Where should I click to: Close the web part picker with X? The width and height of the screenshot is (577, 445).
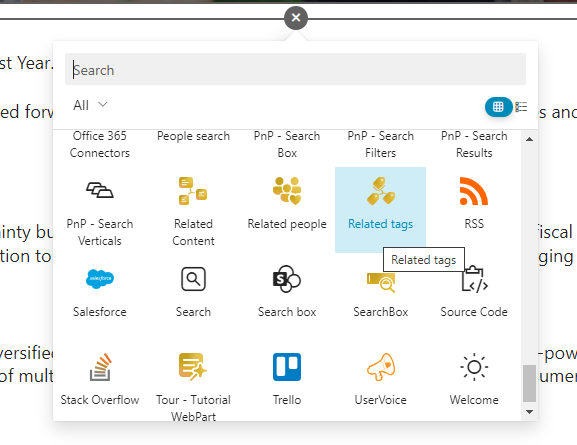tap(296, 18)
